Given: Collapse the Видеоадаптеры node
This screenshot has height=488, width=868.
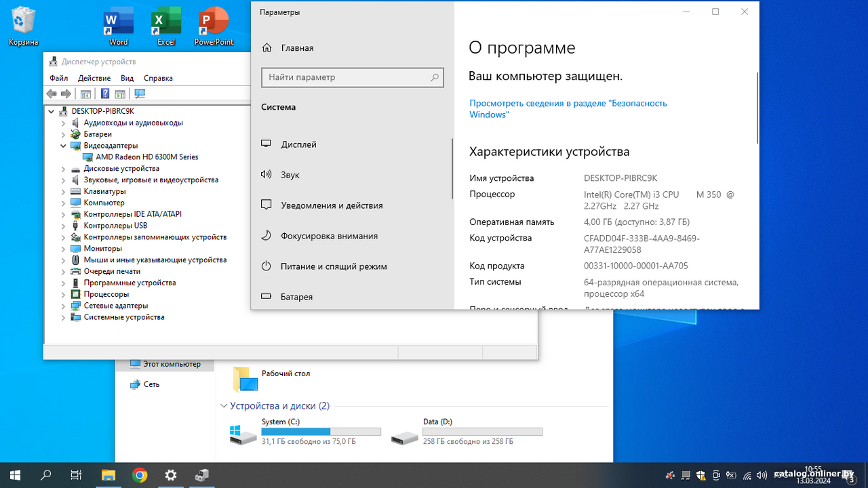Looking at the screenshot, I should pyautogui.click(x=64, y=146).
